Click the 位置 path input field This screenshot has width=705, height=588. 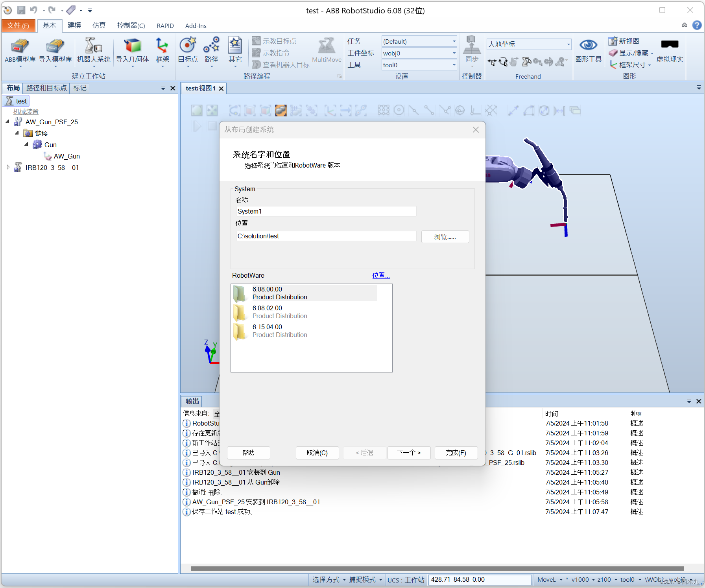(x=326, y=236)
